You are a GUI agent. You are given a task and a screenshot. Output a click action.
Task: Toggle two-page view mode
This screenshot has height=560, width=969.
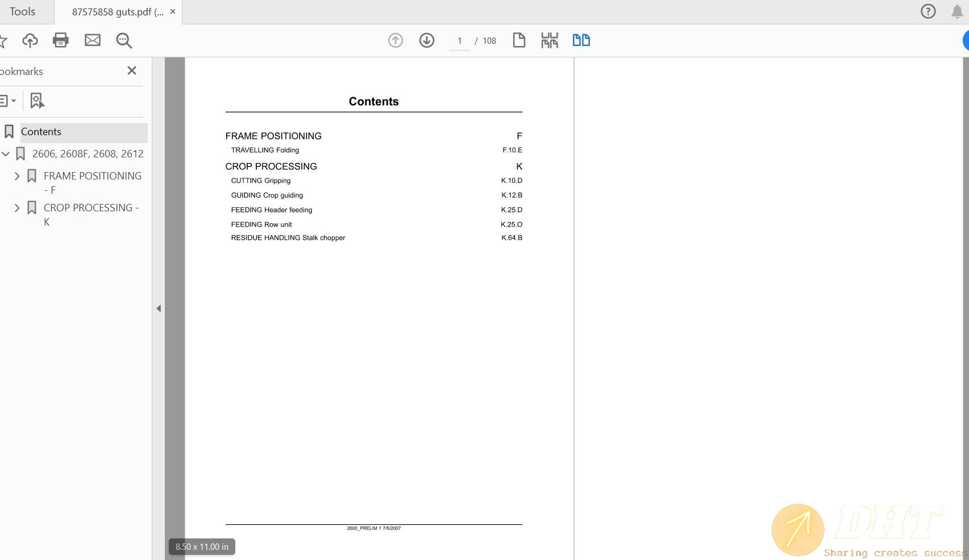[581, 40]
